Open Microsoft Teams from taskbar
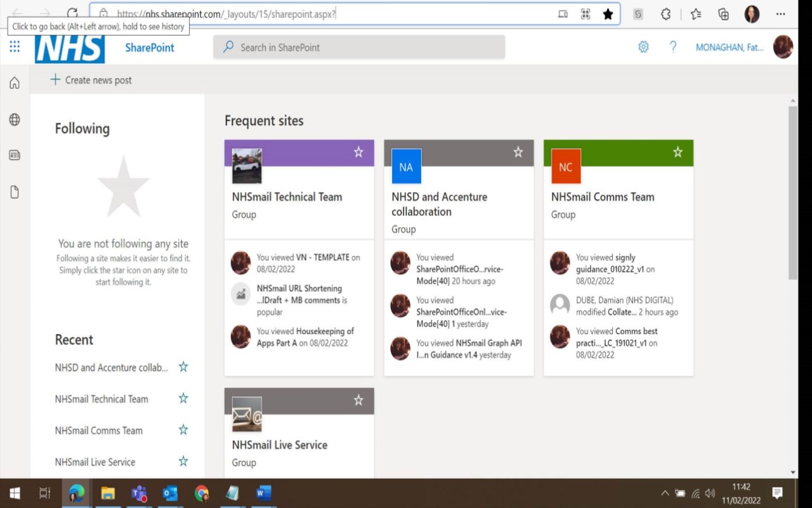The image size is (812, 508). (x=139, y=493)
